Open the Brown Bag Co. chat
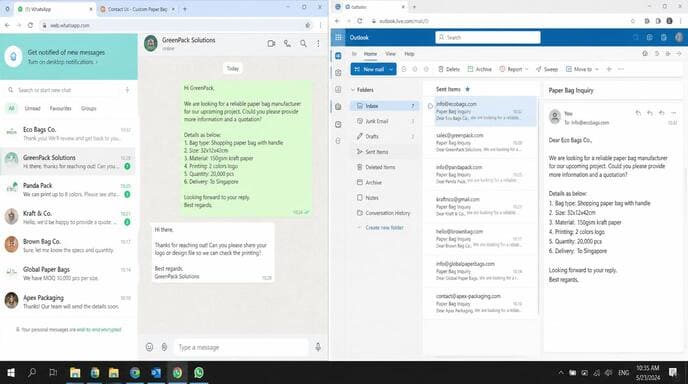 click(68, 246)
